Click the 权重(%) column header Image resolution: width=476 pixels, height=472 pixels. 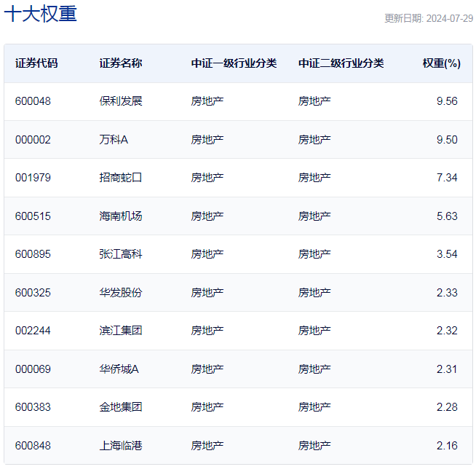click(x=441, y=63)
